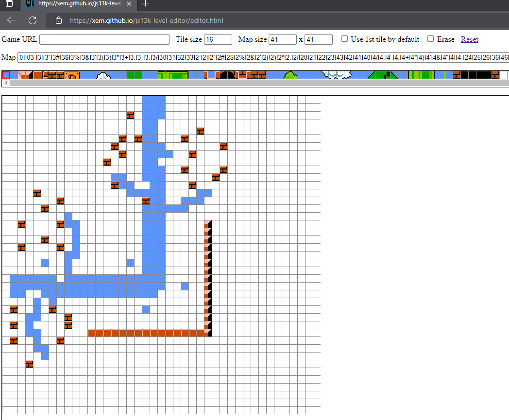This screenshot has height=420, width=509.
Task: Tick the Erase checkbox
Action: click(430, 39)
